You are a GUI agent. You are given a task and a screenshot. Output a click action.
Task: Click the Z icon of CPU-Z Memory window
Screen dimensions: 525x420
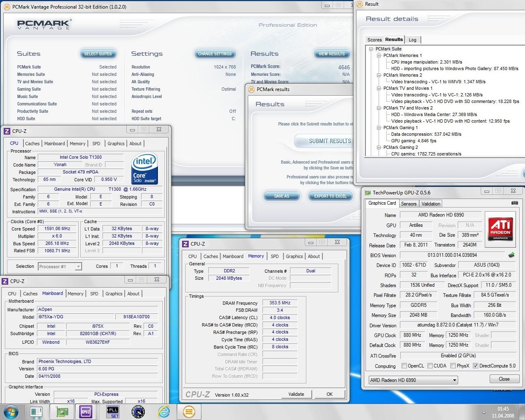pyautogui.click(x=185, y=244)
